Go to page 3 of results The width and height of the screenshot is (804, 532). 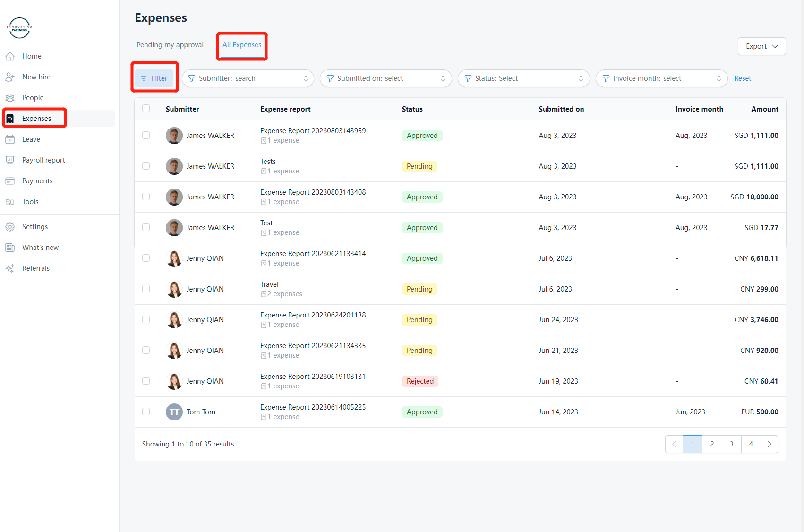[731, 444]
